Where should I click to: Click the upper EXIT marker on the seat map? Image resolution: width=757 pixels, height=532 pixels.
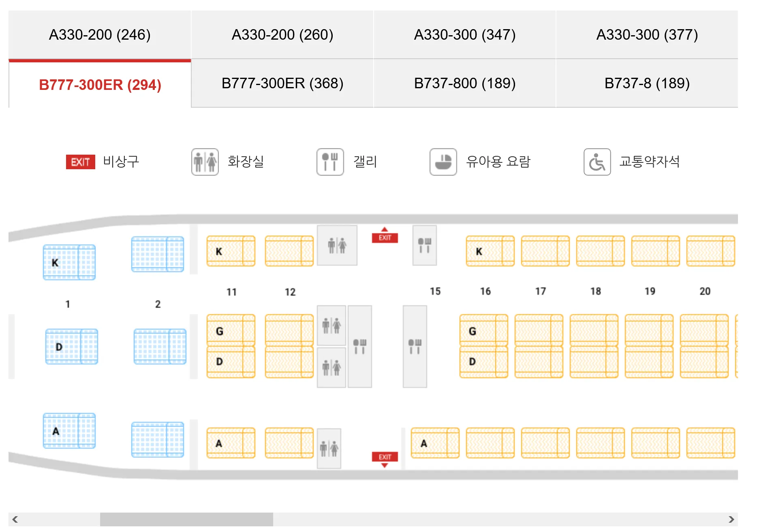pyautogui.click(x=384, y=238)
